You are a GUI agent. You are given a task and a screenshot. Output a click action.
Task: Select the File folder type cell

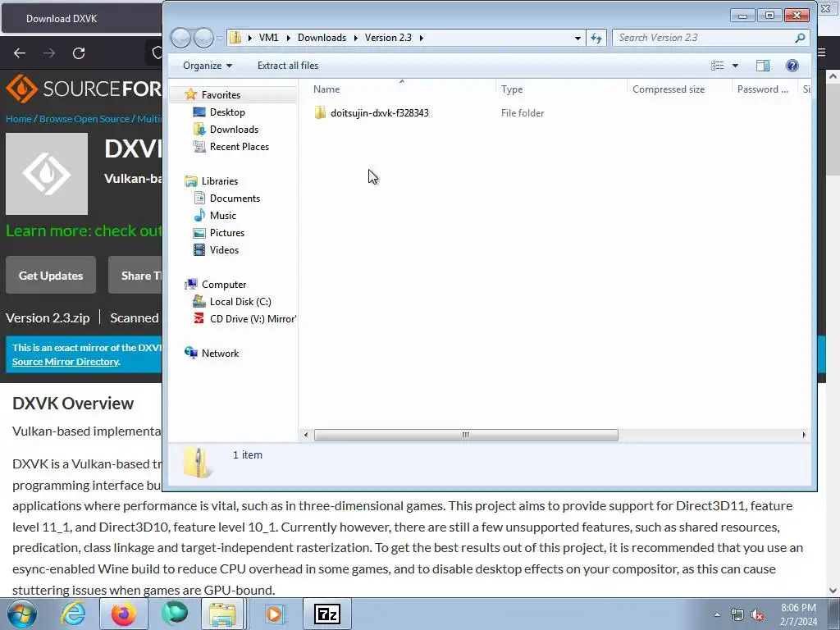523,113
